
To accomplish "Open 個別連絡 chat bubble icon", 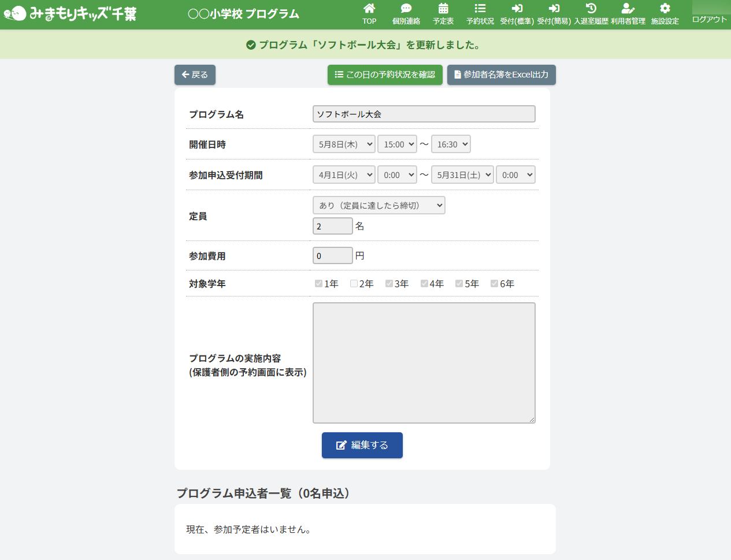I will [x=406, y=9].
